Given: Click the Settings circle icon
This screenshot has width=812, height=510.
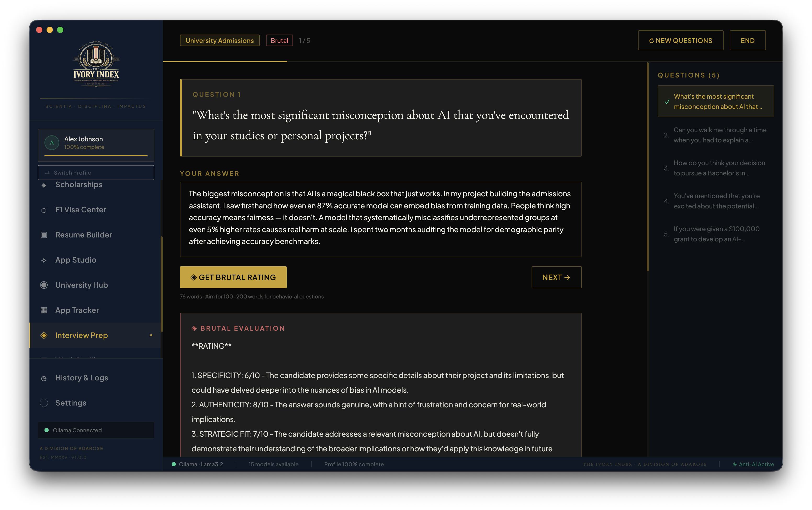Looking at the screenshot, I should point(44,403).
